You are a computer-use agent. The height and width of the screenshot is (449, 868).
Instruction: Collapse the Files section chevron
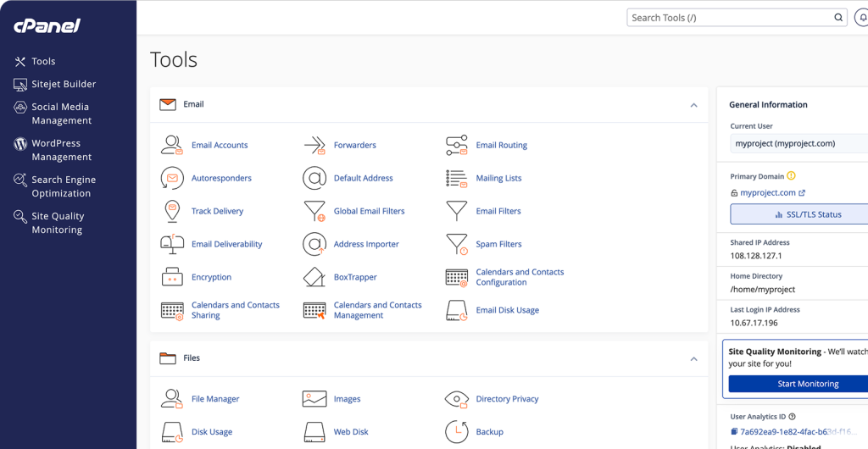tap(693, 359)
